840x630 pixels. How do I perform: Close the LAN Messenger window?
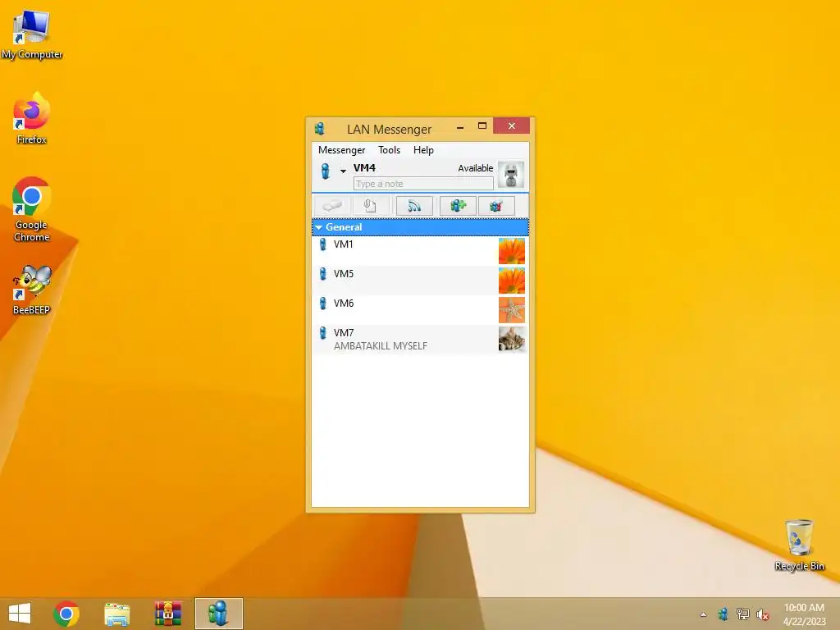(x=512, y=126)
